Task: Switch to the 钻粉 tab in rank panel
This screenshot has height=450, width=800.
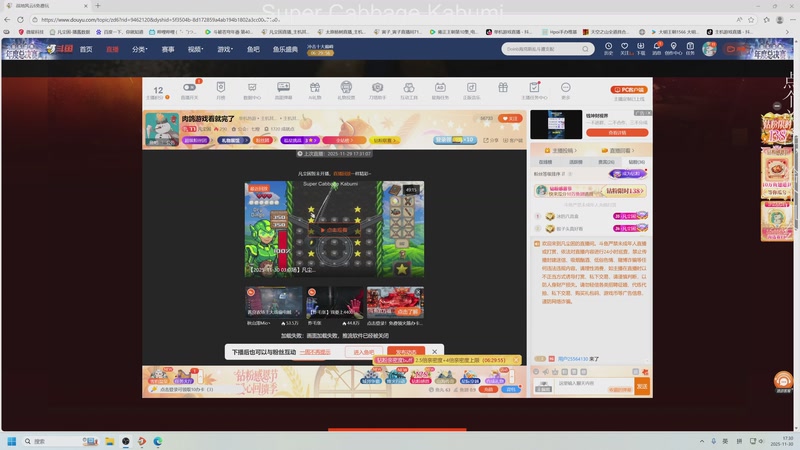Action: tap(636, 162)
